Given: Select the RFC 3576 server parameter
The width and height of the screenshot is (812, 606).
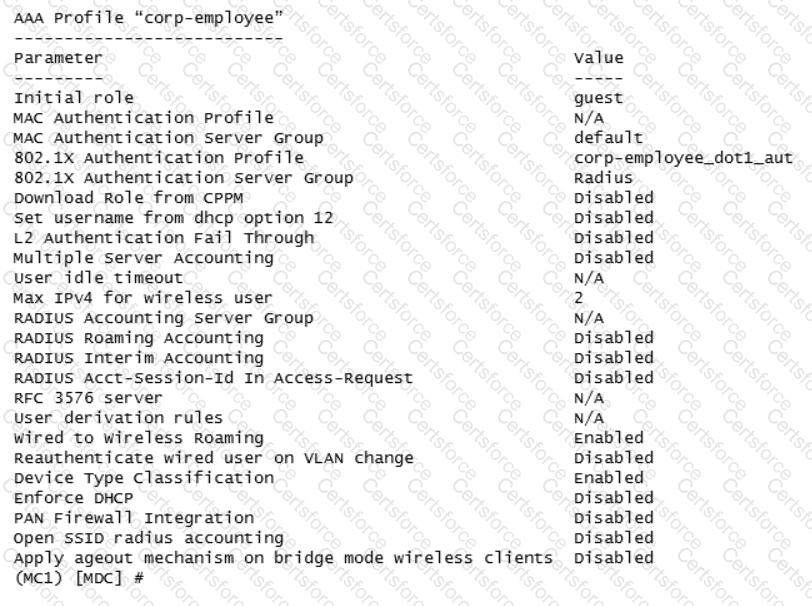Looking at the screenshot, I should coord(88,398).
